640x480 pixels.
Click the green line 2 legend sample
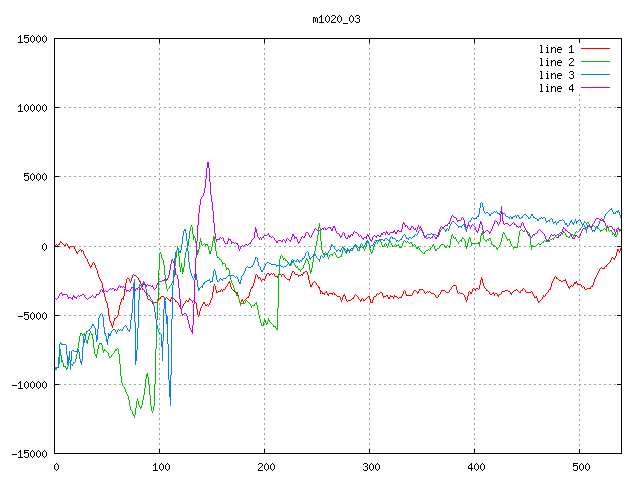pos(595,62)
